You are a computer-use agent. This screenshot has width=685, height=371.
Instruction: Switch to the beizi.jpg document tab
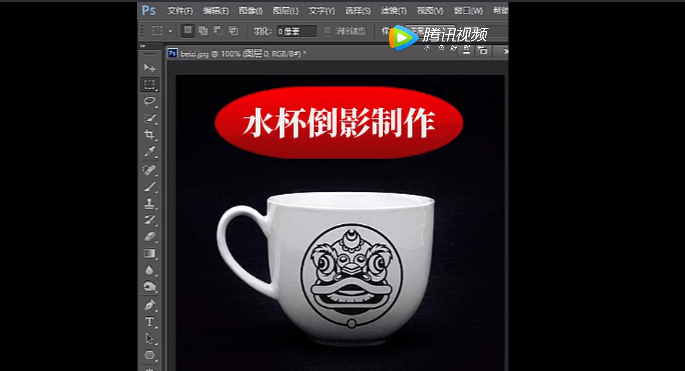[x=236, y=54]
